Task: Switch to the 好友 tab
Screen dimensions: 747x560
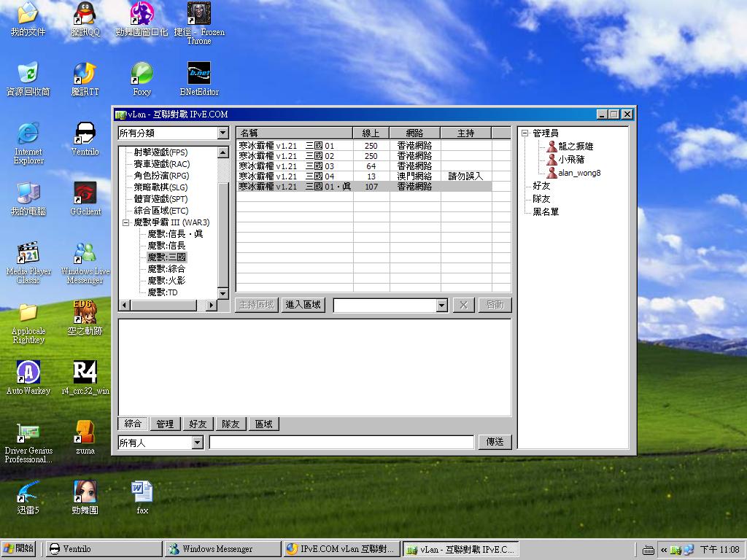Action: click(x=197, y=424)
